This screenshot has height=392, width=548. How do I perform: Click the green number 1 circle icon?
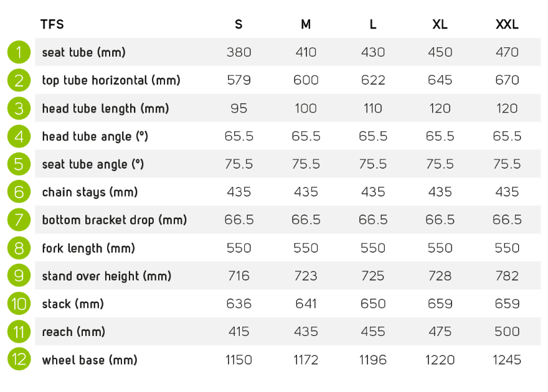click(x=19, y=52)
